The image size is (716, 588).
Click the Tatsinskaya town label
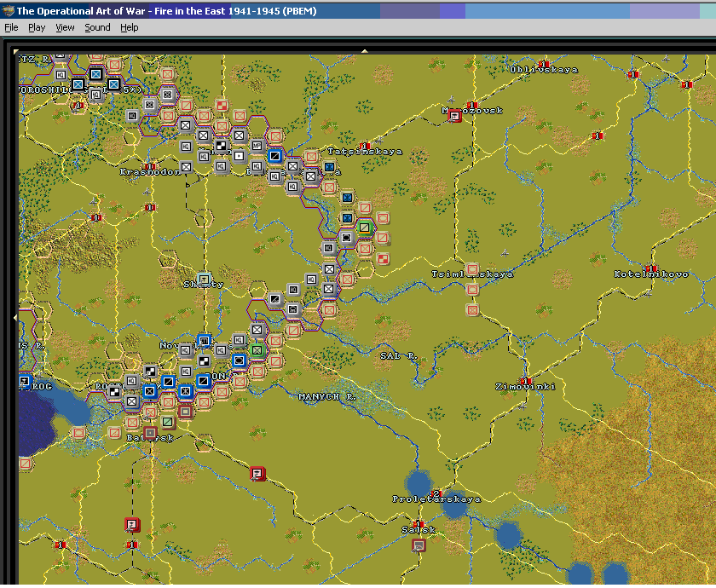[x=365, y=152]
